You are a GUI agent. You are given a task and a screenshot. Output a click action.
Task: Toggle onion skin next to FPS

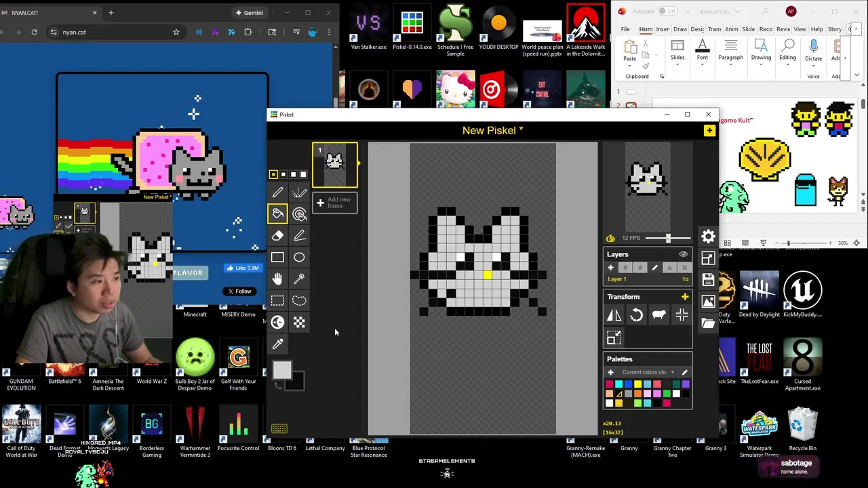[610, 238]
